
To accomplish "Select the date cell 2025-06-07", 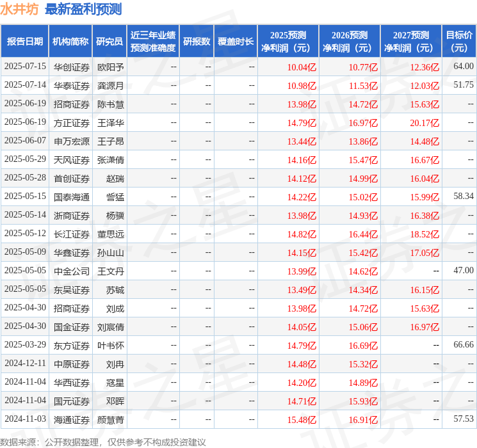I will [25, 141].
